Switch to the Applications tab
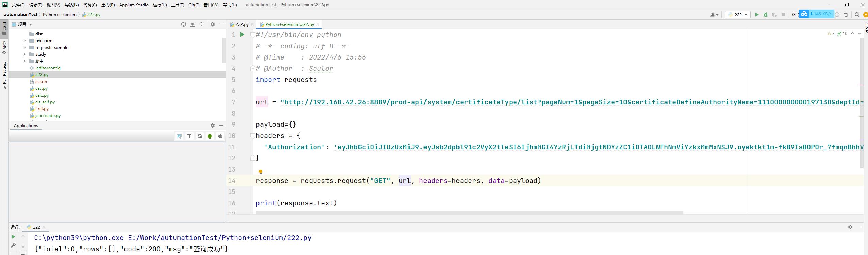Screen dimensions: 868x255 pyautogui.click(x=26, y=125)
